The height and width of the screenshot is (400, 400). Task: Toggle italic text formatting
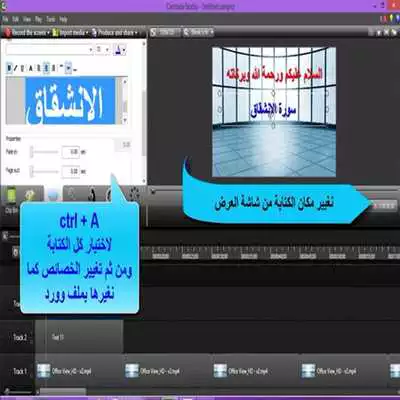point(15,69)
